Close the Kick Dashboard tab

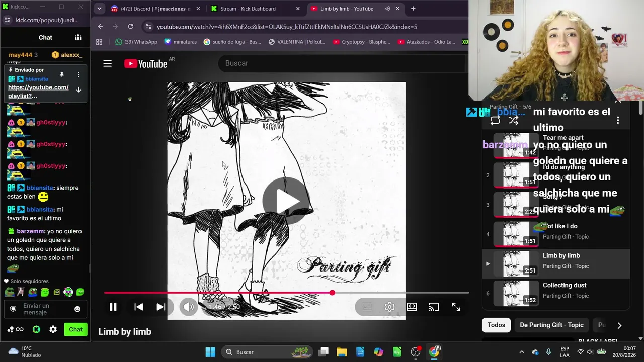point(298,9)
